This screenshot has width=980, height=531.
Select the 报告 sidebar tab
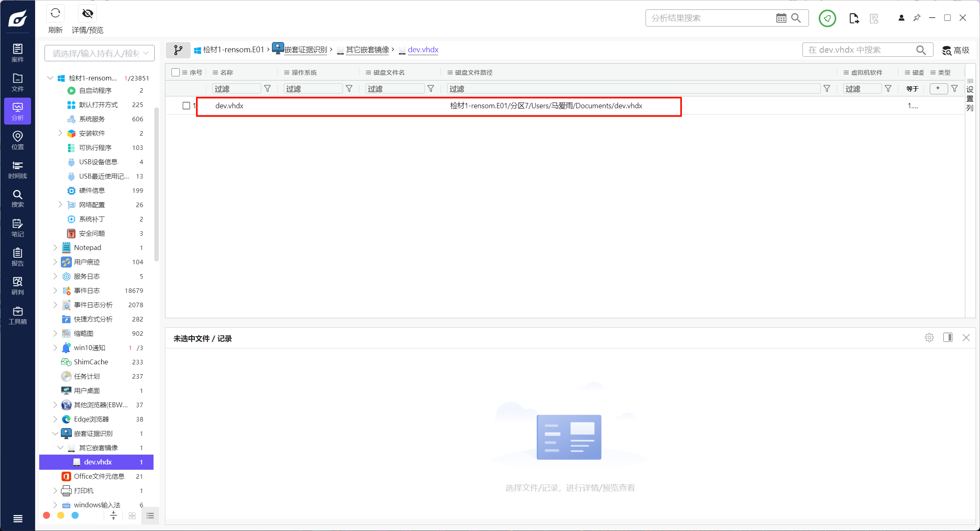click(18, 257)
